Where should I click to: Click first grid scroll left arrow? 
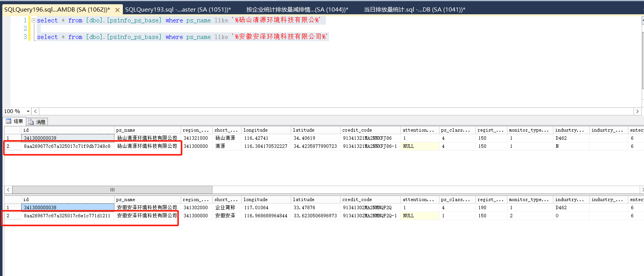8,190
